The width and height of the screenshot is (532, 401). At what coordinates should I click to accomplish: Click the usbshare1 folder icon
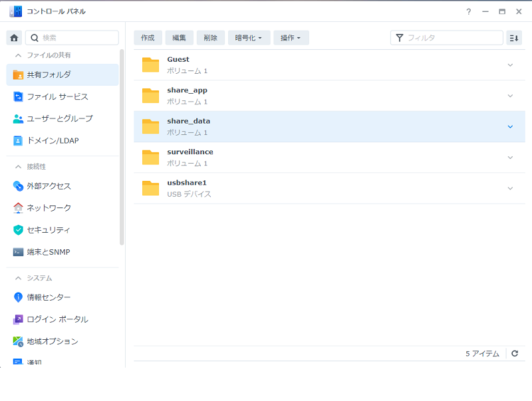pos(151,188)
